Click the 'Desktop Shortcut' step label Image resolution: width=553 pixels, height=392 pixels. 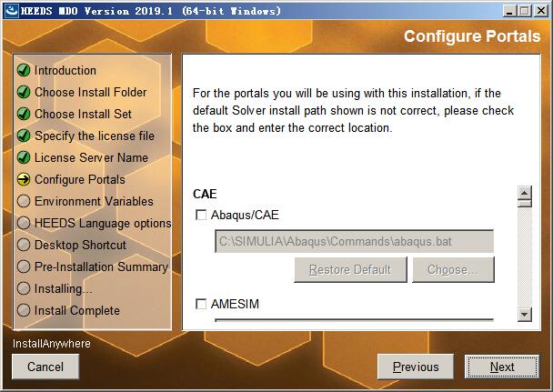[80, 246]
